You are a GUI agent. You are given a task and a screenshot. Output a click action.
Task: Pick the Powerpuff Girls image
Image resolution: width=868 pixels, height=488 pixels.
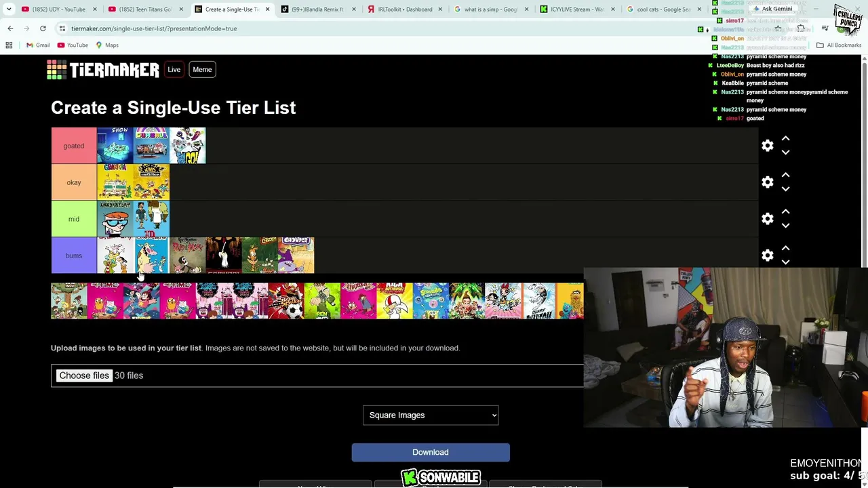tap(503, 301)
